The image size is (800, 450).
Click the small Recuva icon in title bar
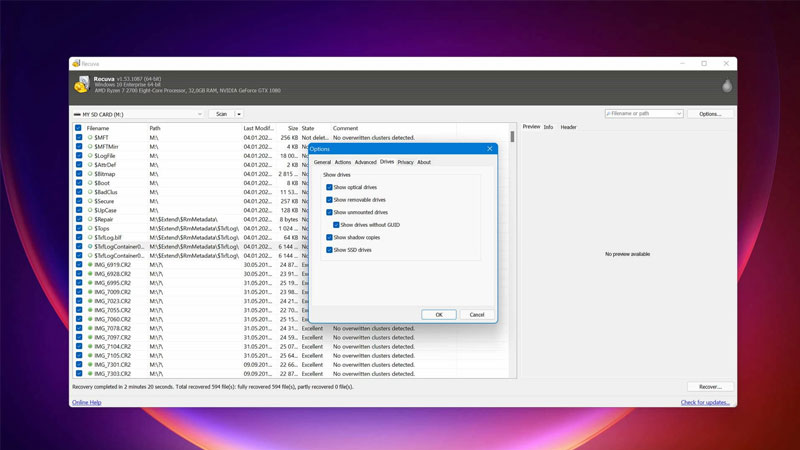coord(76,63)
